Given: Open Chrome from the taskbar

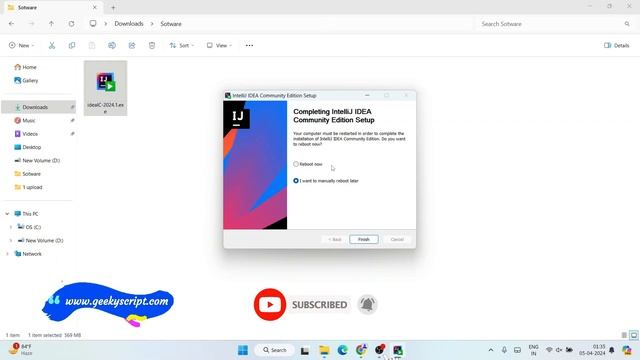Looking at the screenshot, I should tap(361, 350).
